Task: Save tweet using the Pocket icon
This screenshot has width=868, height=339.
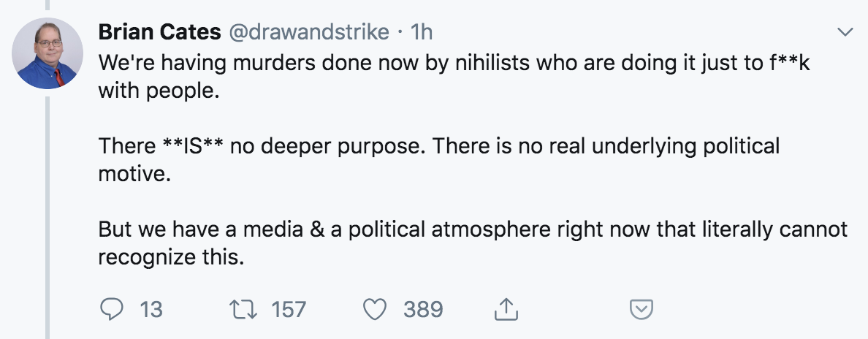Action: [641, 310]
